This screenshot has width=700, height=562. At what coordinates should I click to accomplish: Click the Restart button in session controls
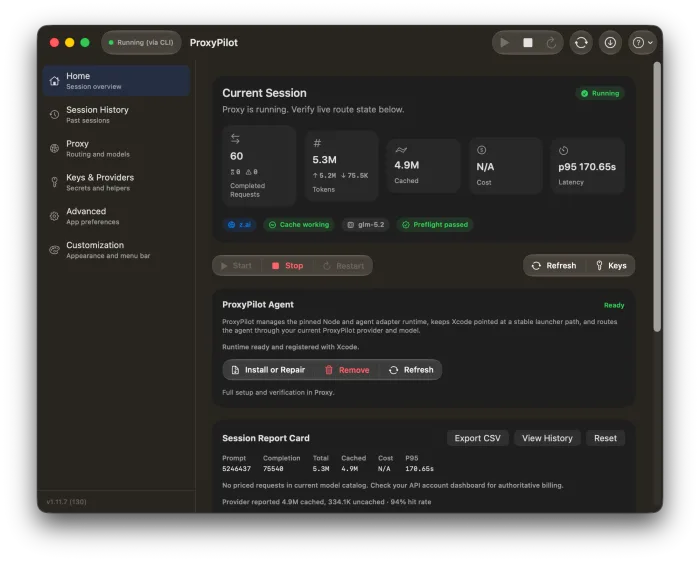click(344, 266)
